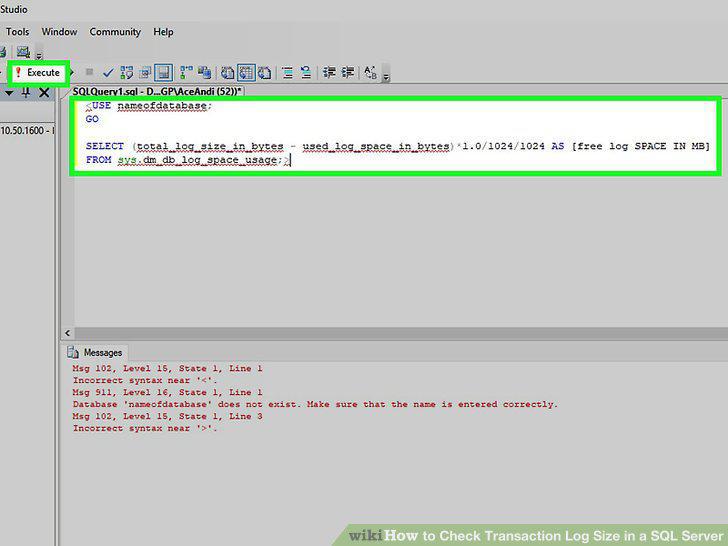Open the SQL editor toolbar overflow options
Image resolution: width=728 pixels, height=546 pixels.
point(385,74)
